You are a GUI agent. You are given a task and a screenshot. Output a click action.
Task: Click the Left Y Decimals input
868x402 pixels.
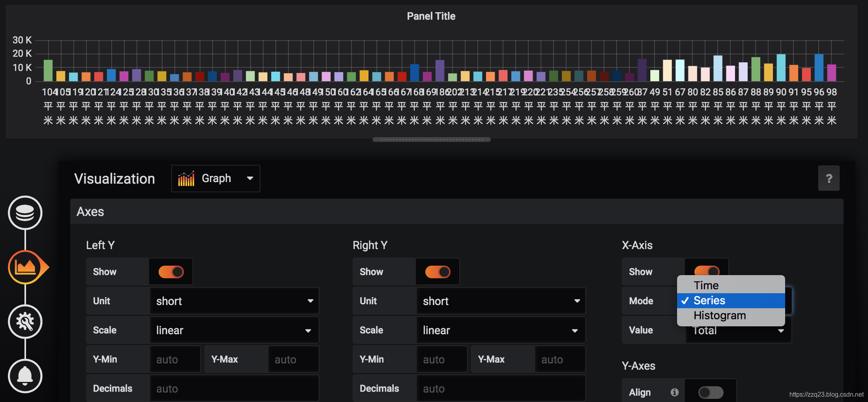[x=234, y=389]
